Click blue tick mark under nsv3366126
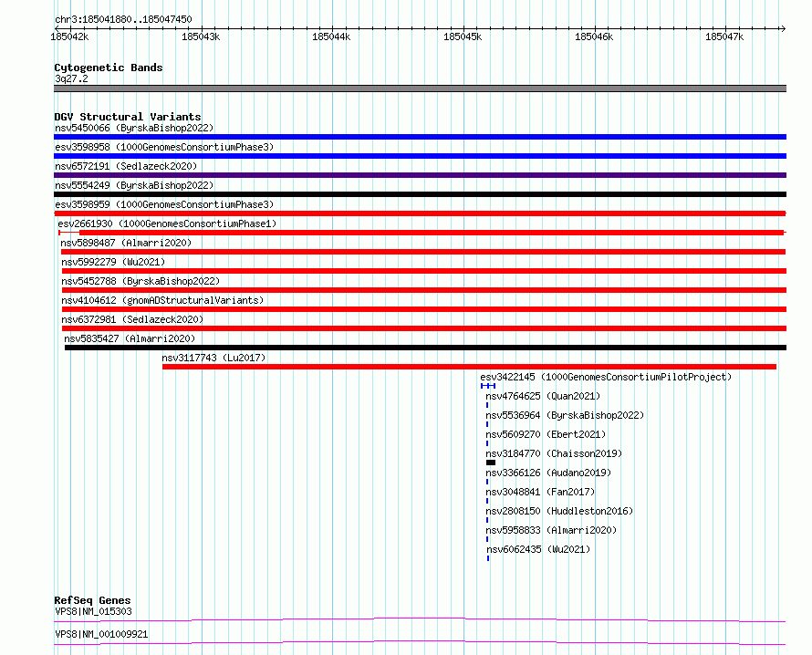812x655 pixels. click(x=487, y=482)
